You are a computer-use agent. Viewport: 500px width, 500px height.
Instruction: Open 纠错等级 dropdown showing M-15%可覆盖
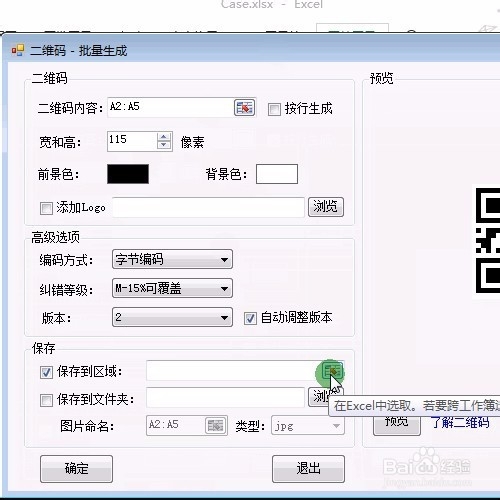coord(172,288)
